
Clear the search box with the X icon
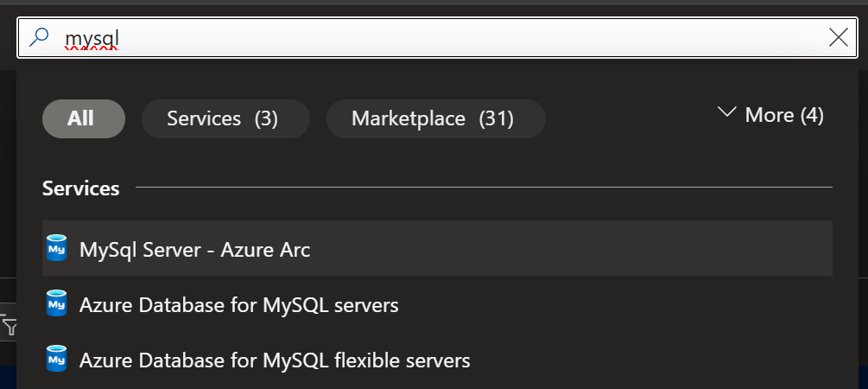839,37
